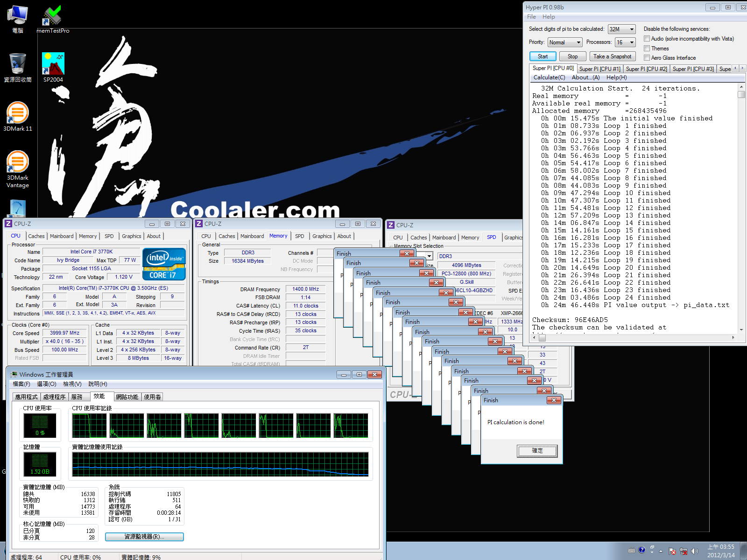Open the Memory Slot Selection dropdown in CPU-Z
The width and height of the screenshot is (747, 560).
pyautogui.click(x=430, y=256)
